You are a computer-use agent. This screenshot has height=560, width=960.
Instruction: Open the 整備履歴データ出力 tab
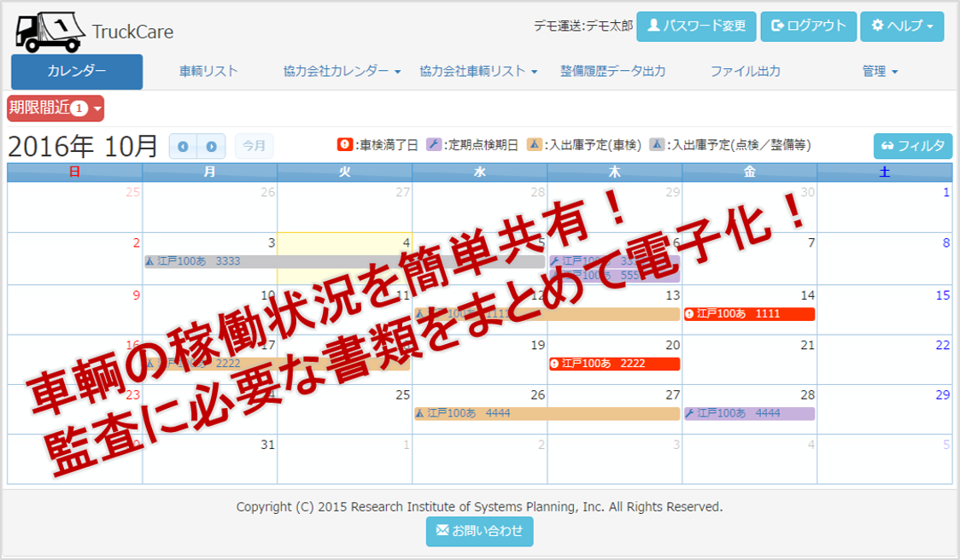click(612, 72)
